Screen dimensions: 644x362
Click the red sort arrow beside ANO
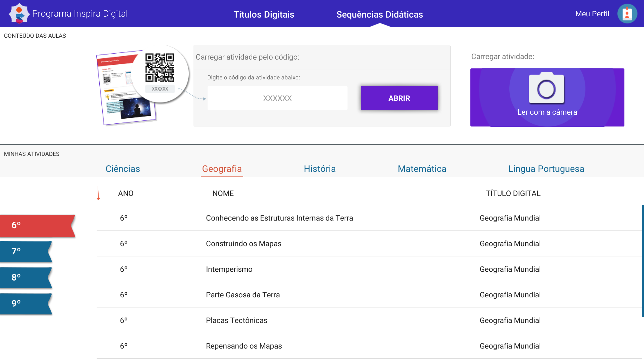pos(98,193)
